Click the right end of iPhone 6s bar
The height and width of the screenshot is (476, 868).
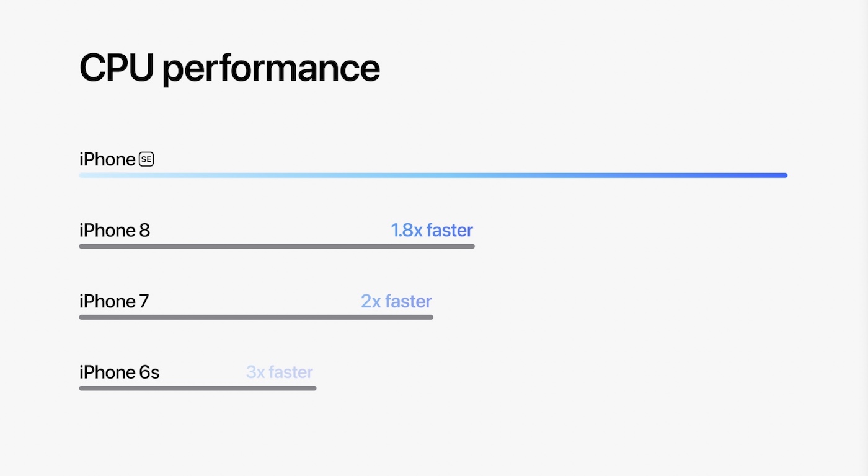313,389
